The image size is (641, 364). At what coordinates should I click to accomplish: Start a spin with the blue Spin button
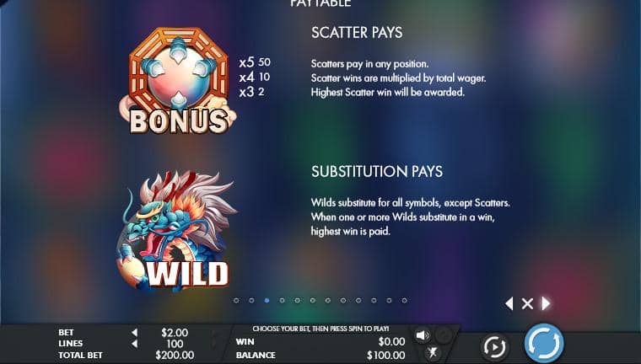click(x=544, y=344)
